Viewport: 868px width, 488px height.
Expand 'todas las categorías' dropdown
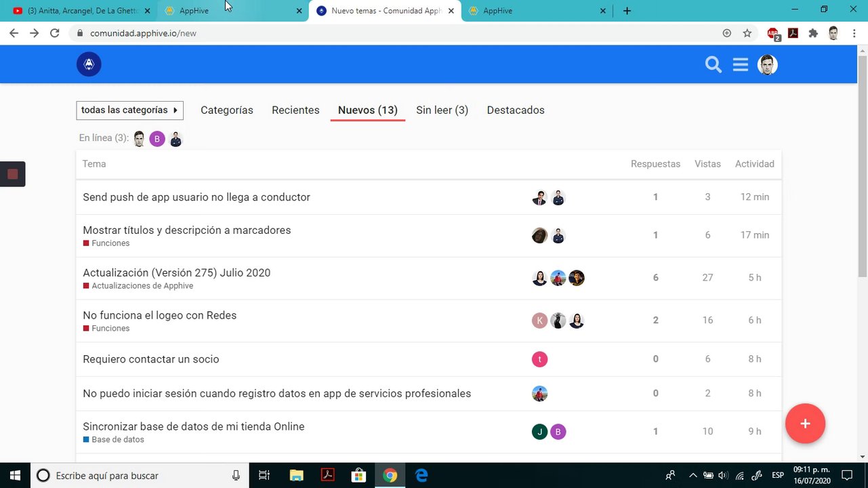[129, 110]
